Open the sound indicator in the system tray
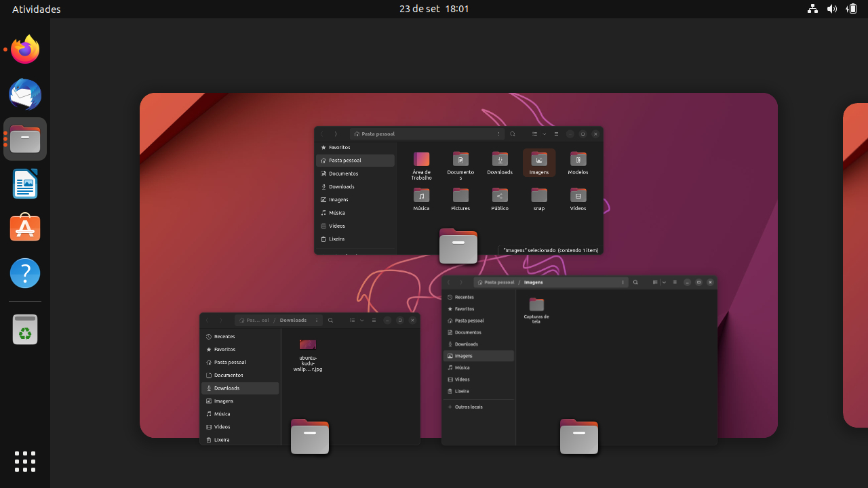Image resolution: width=868 pixels, height=488 pixels. coord(832,9)
